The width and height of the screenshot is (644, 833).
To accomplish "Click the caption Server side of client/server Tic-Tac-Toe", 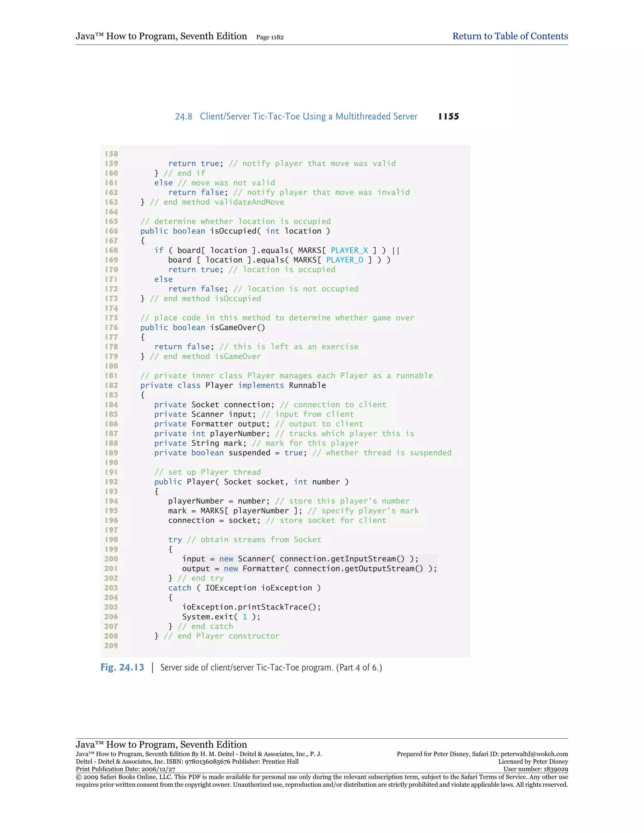I will (271, 667).
